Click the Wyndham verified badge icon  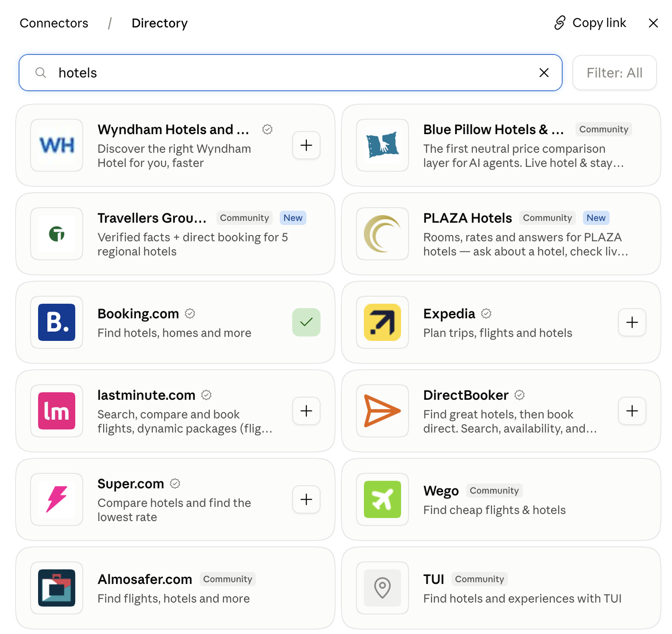tap(267, 129)
